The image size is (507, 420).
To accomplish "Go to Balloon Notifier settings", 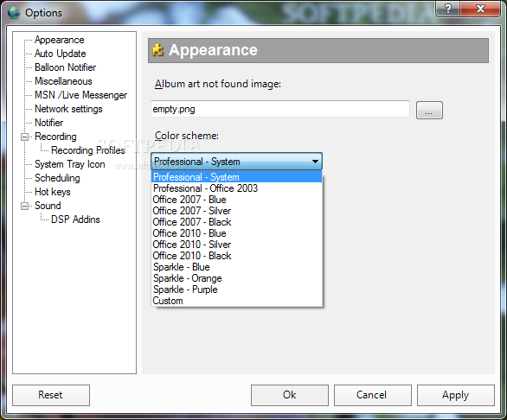I will (x=65, y=67).
